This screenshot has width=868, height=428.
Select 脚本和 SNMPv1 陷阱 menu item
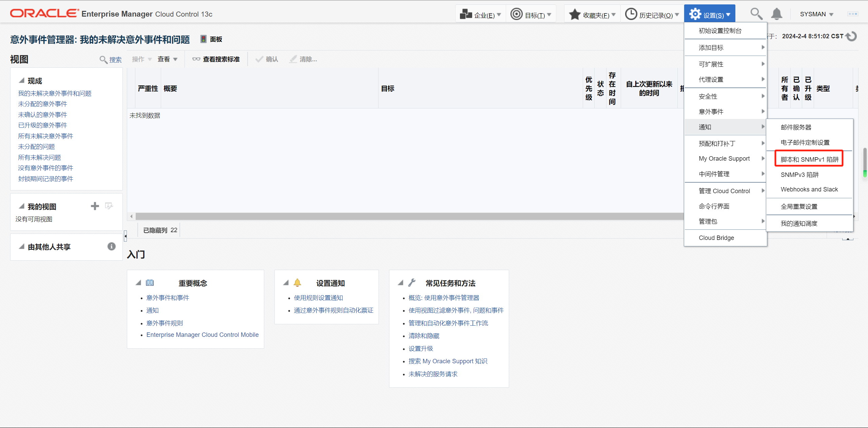[x=809, y=159]
